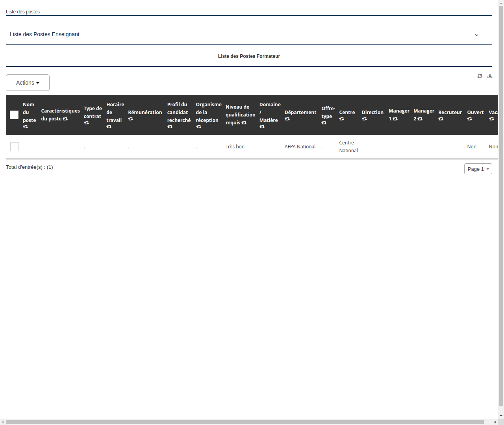Sort 'Recruteur' column with its sort icon
The height and width of the screenshot is (425, 504).
coord(441,119)
